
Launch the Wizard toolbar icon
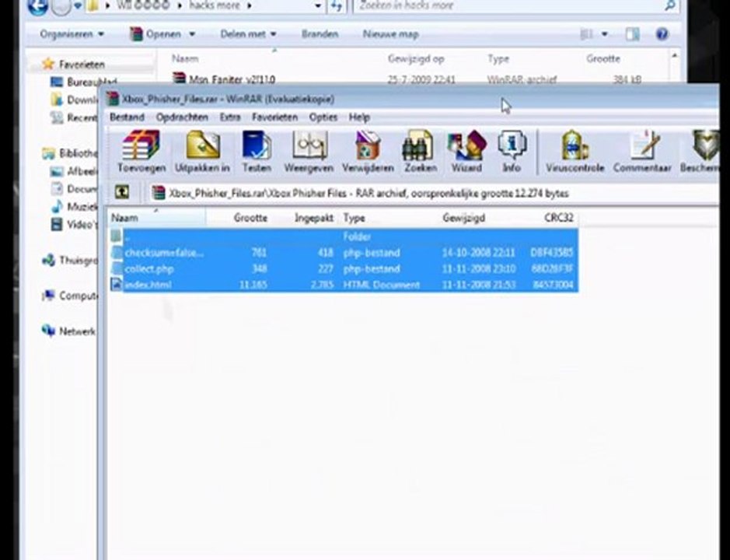tap(466, 152)
